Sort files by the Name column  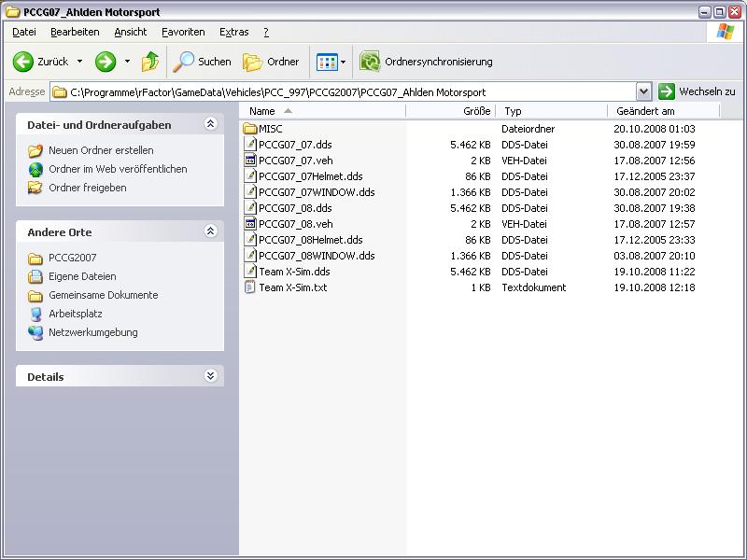click(x=322, y=111)
